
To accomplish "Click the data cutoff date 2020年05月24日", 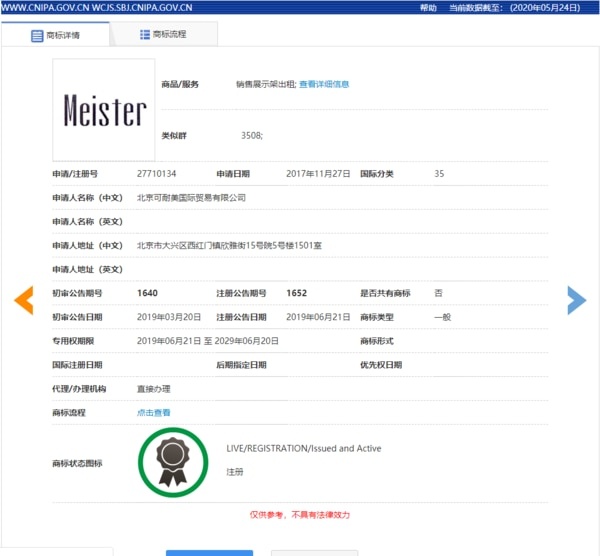I will pyautogui.click(x=545, y=8).
